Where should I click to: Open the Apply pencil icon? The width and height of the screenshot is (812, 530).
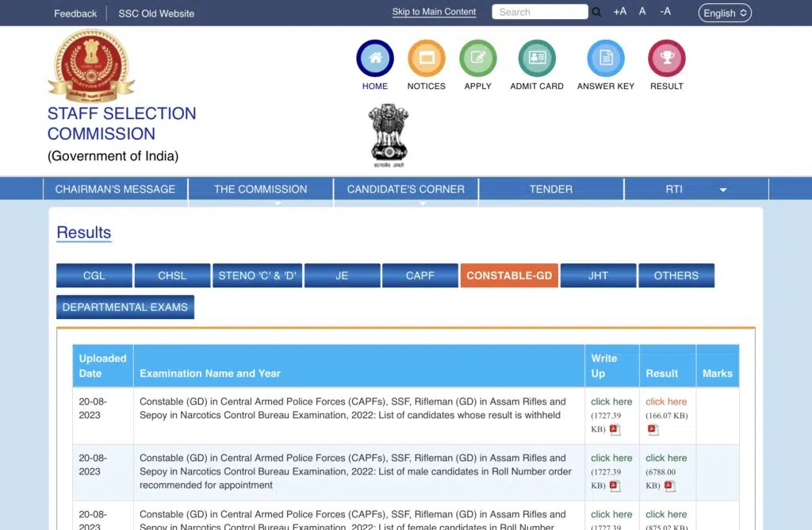(478, 58)
